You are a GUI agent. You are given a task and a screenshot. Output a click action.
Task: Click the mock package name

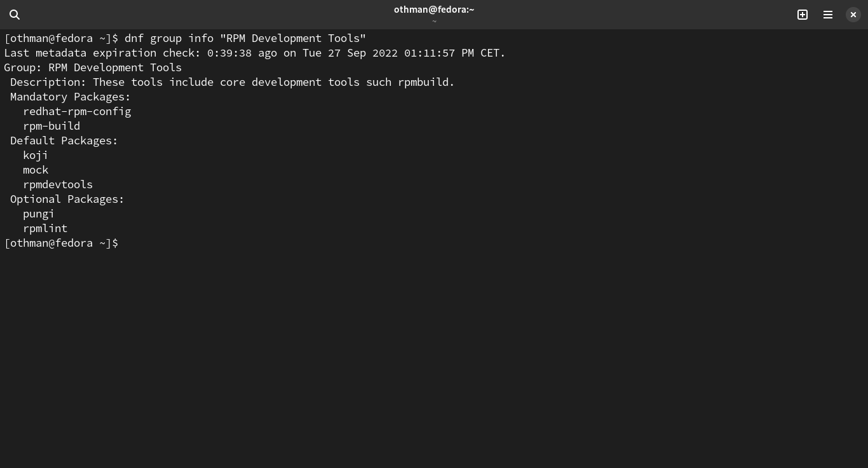click(x=36, y=170)
